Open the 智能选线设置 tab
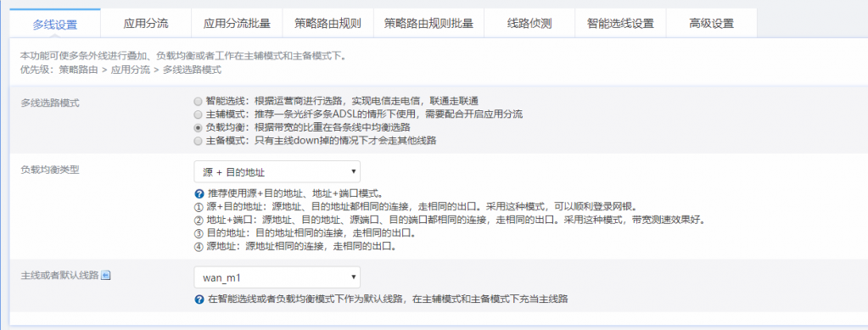The height and width of the screenshot is (330, 868). coord(620,23)
